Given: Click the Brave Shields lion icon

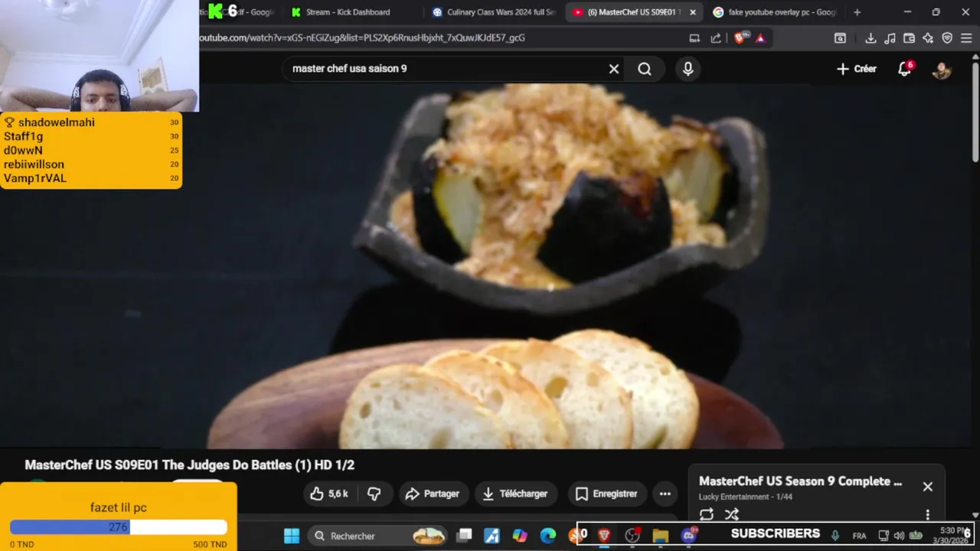Looking at the screenshot, I should pyautogui.click(x=740, y=37).
